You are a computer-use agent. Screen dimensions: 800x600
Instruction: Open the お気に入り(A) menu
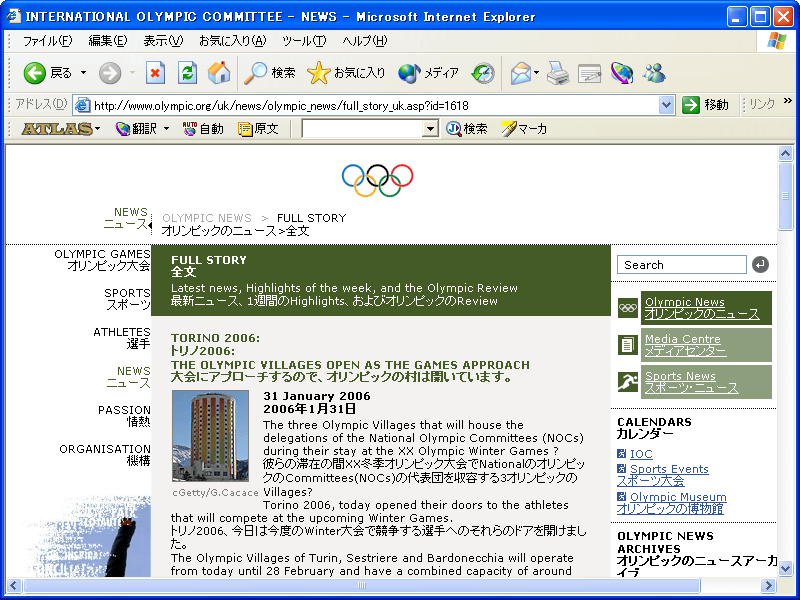coord(232,41)
